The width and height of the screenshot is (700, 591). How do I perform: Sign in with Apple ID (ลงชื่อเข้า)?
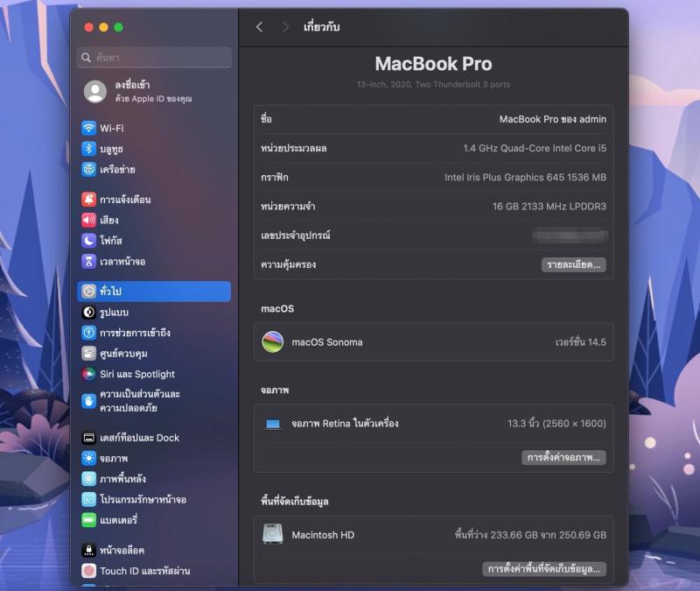coord(154,91)
